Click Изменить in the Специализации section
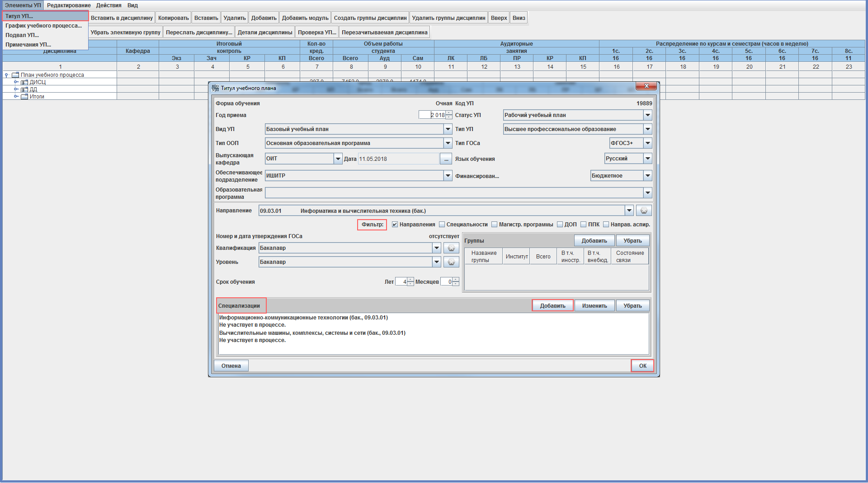The height and width of the screenshot is (483, 868). click(x=594, y=306)
